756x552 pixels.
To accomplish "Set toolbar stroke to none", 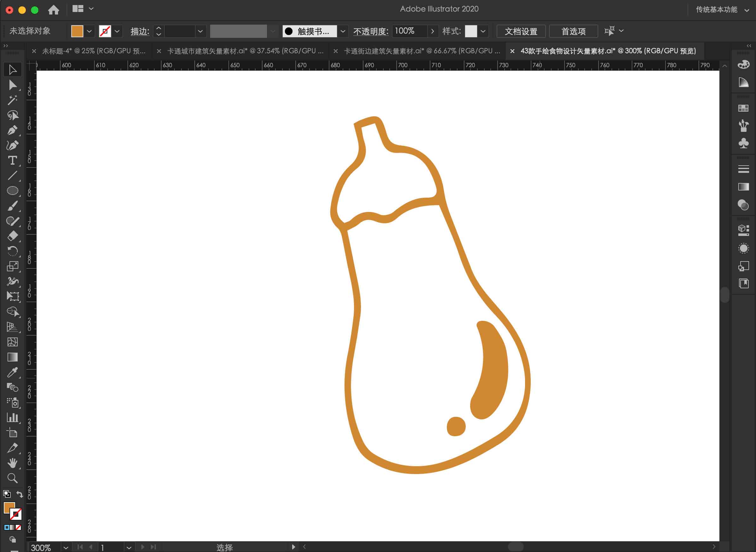I will point(18,528).
